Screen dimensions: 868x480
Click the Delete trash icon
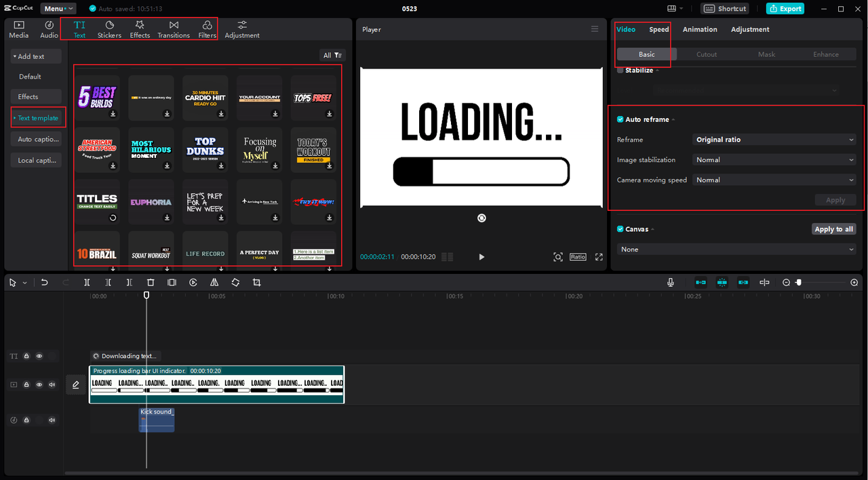point(151,282)
